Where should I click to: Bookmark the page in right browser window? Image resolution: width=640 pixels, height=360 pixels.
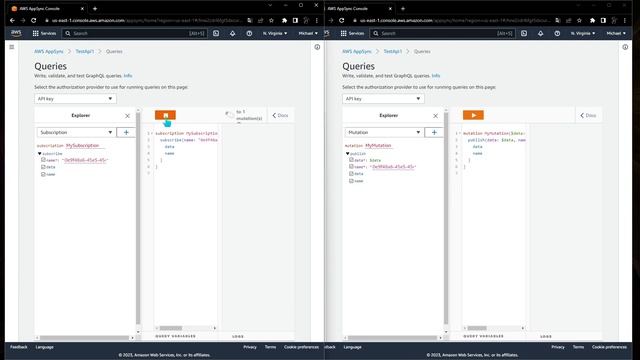point(579,20)
